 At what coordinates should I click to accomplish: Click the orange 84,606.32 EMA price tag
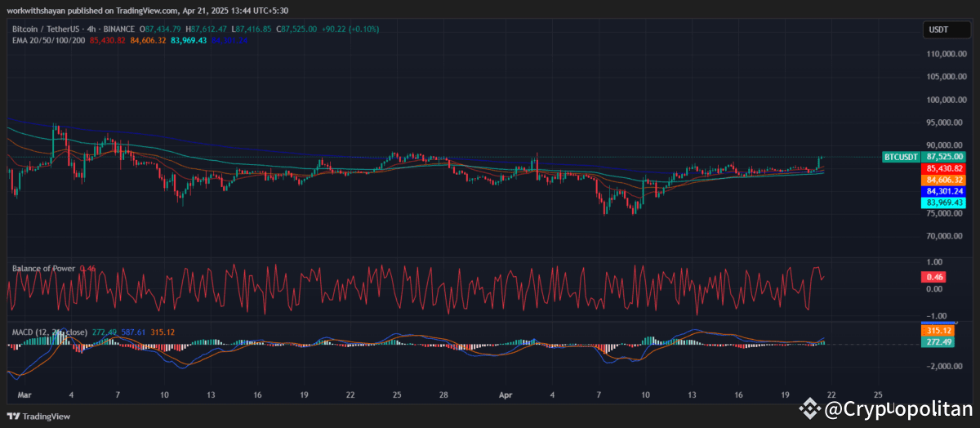pyautogui.click(x=943, y=180)
